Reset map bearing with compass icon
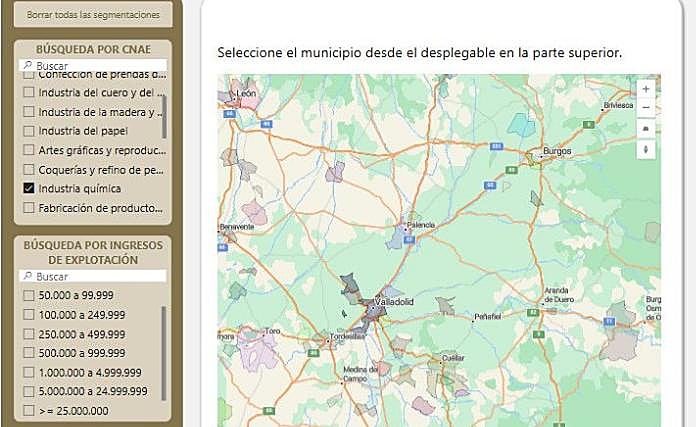The width and height of the screenshot is (696, 427). click(646, 149)
